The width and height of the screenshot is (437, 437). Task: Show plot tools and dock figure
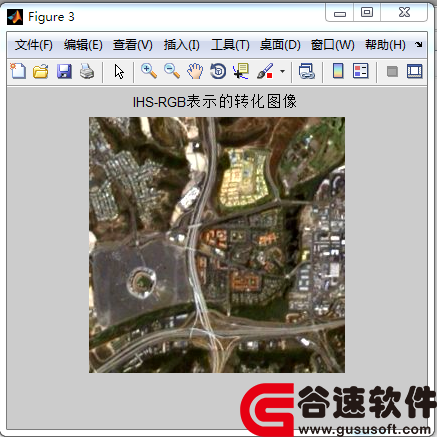click(x=415, y=71)
